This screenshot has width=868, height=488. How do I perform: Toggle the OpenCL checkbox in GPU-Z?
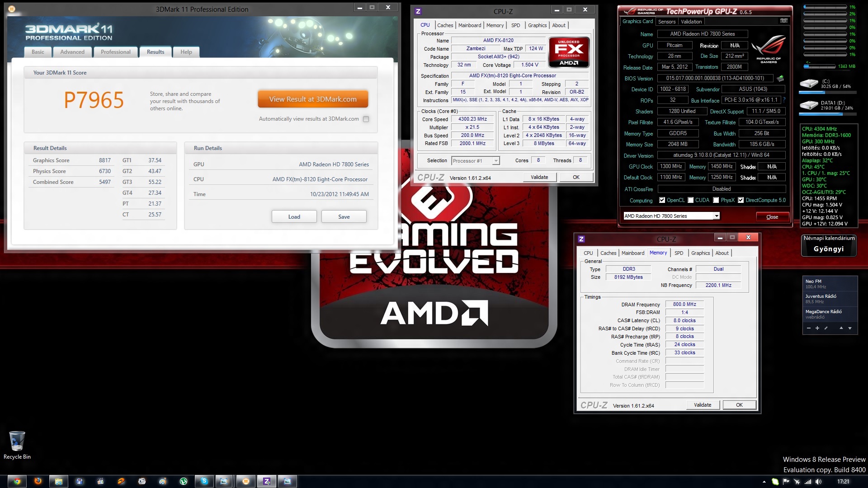(x=662, y=200)
